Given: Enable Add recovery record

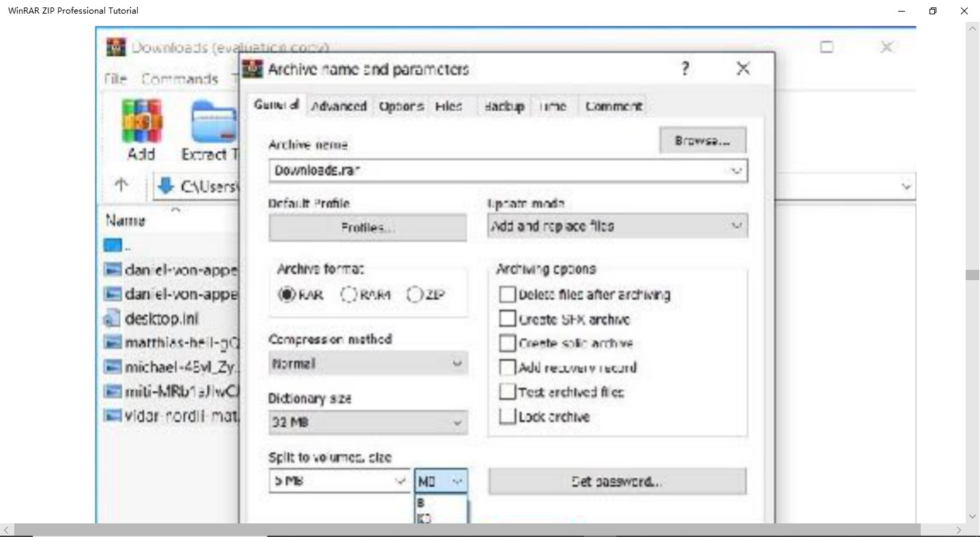Looking at the screenshot, I should 507,367.
